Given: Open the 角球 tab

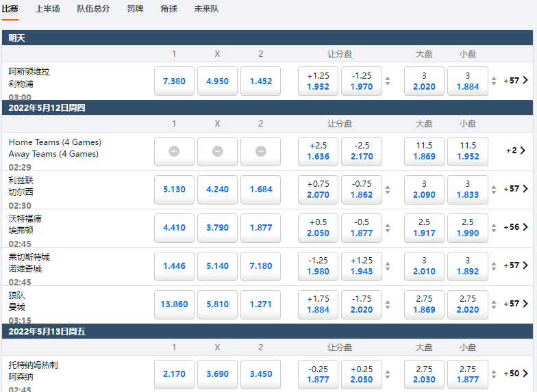Looking at the screenshot, I should click(x=168, y=9).
